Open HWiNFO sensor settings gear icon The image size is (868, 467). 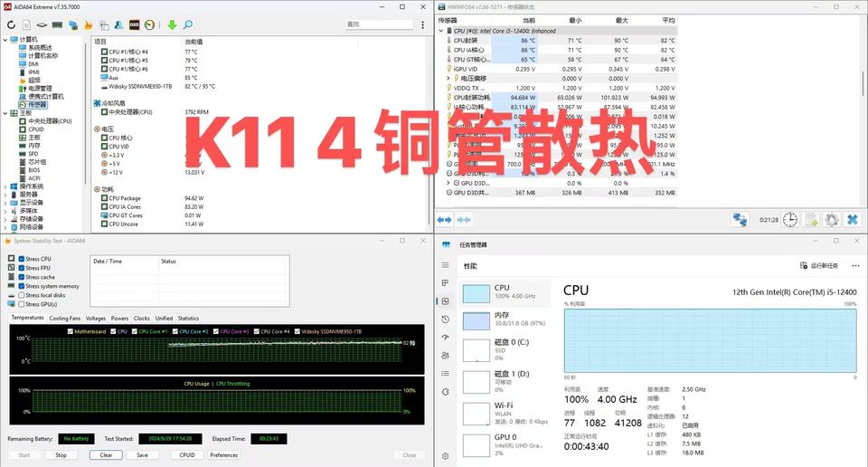point(832,220)
